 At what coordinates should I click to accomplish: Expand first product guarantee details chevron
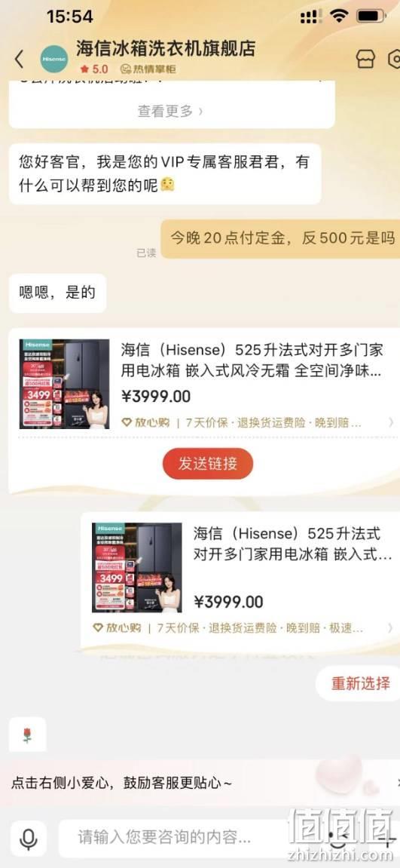coord(391,423)
